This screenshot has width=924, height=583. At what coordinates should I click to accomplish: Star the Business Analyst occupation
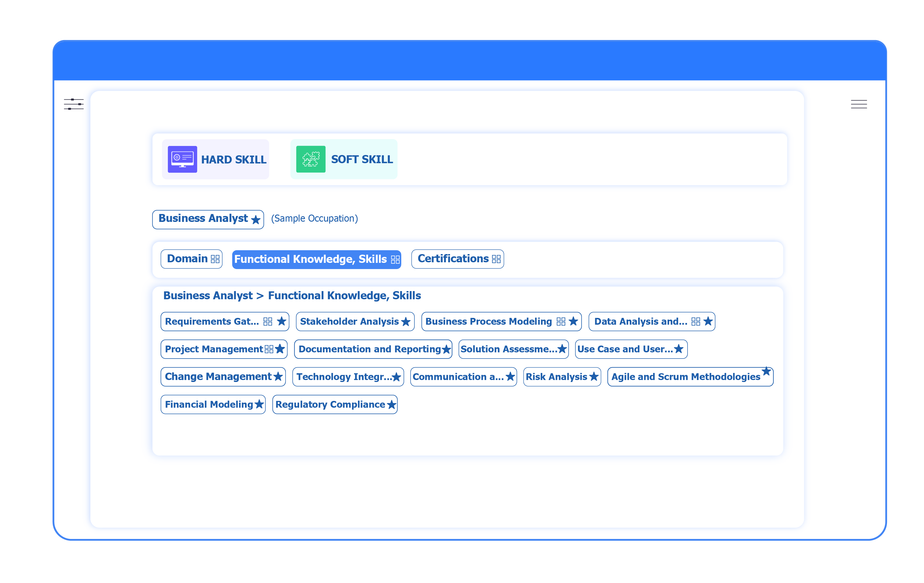256,219
